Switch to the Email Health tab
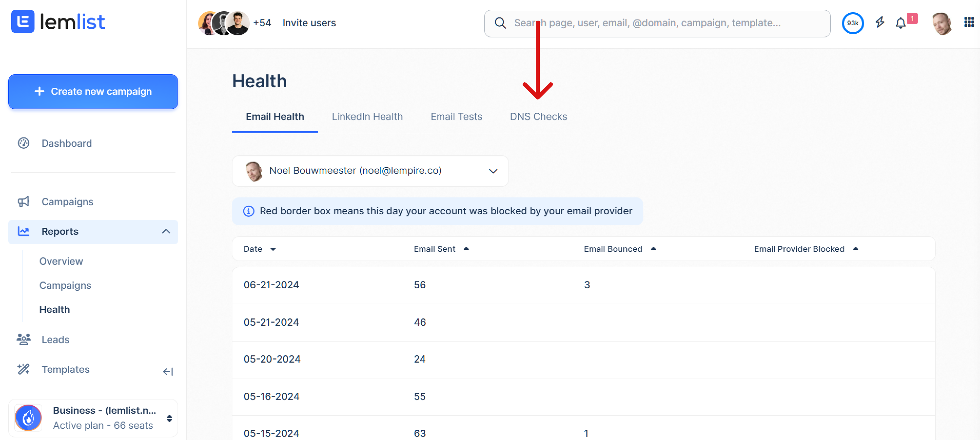 pos(275,117)
